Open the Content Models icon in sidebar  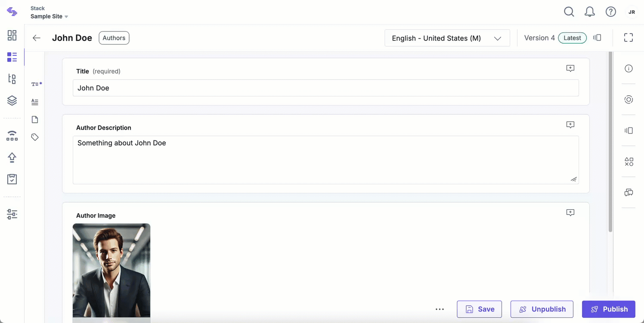point(12,79)
